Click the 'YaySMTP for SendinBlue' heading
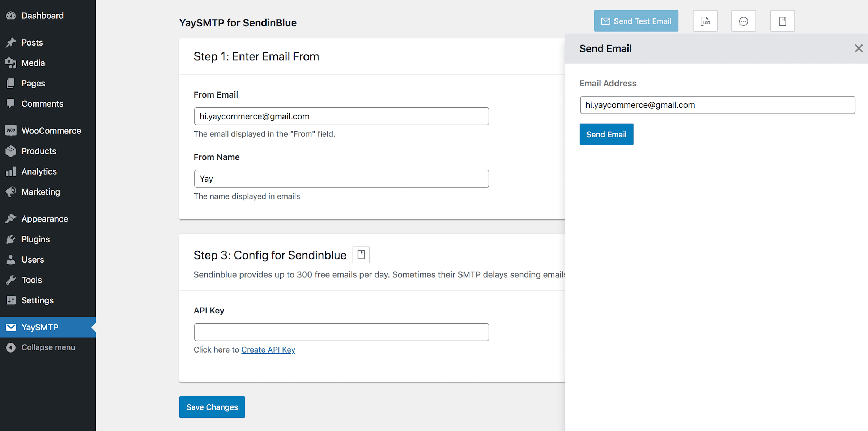Screen dimensions: 868x431 point(238,22)
